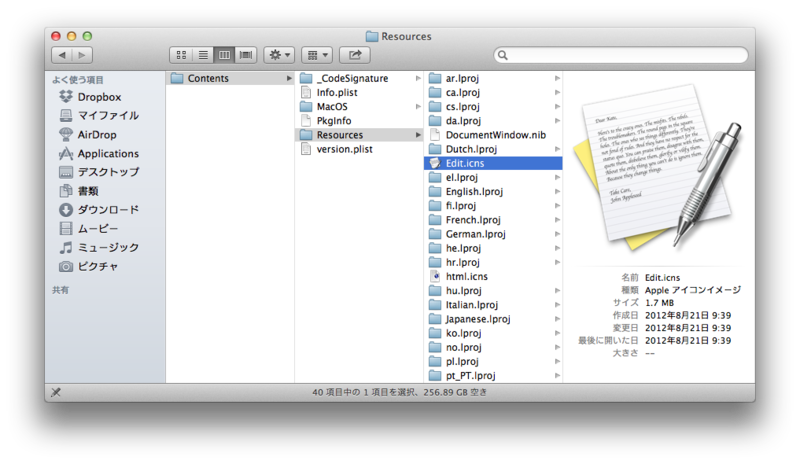The height and width of the screenshot is (464, 800).
Task: Open ムービー in the sidebar
Action: point(88,229)
